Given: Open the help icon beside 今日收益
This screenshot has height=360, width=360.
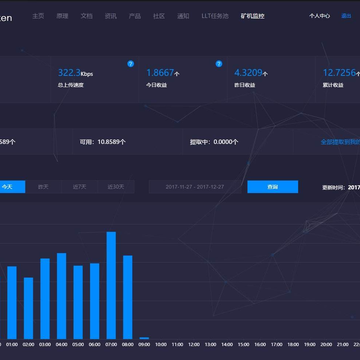Looking at the screenshot, I should (x=219, y=64).
